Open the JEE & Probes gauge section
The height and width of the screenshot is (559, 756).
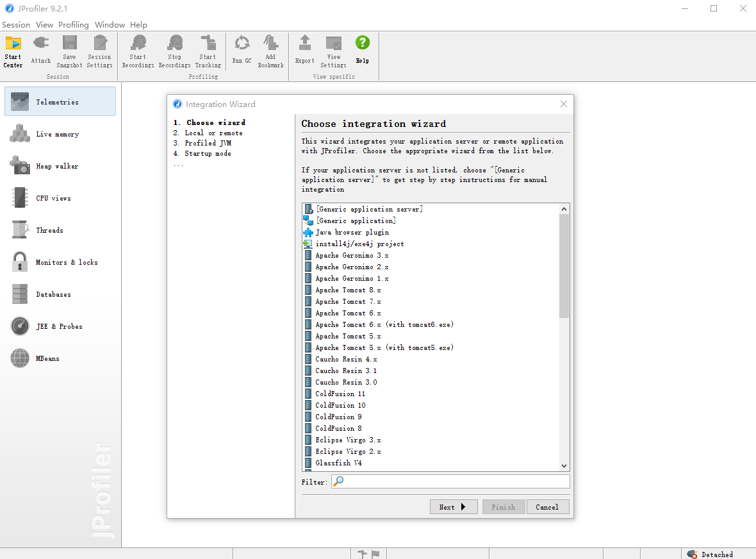[x=60, y=326]
